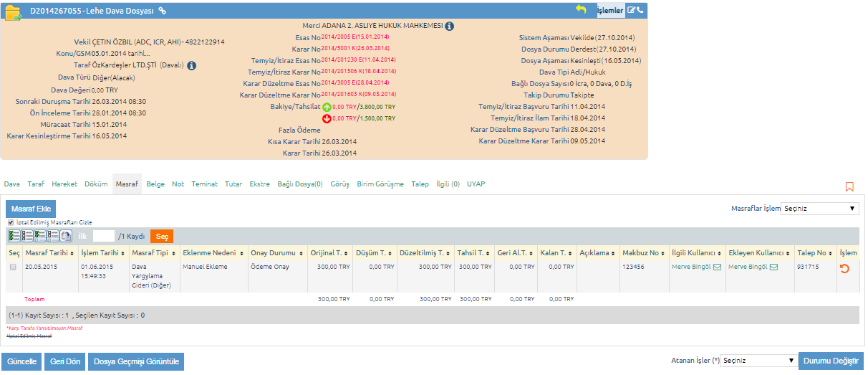
Task: Check the row checkbox for expense dated 20.05.2015
Action: click(13, 267)
